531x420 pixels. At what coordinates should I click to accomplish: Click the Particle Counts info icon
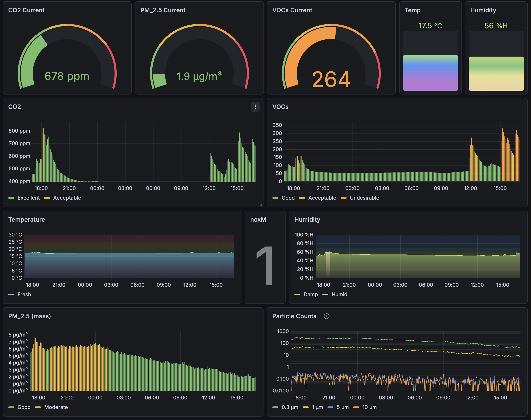326,316
